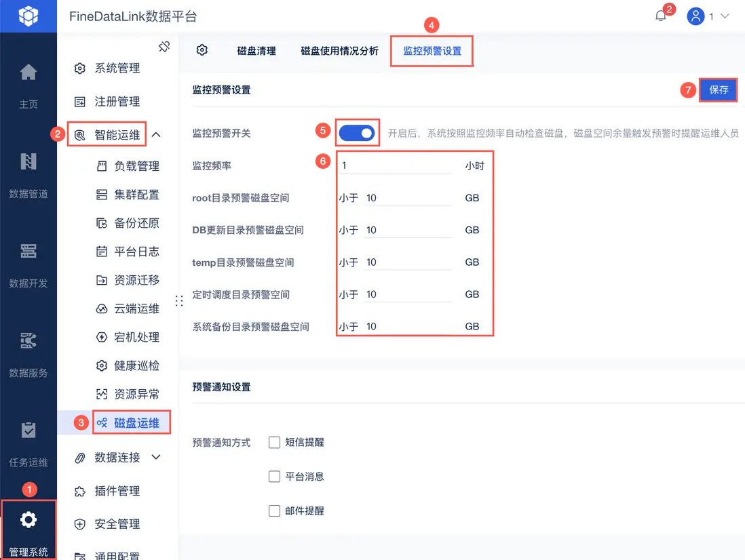Viewport: 745px width, 560px height.
Task: Open the 资源异常 submenu link
Action: click(x=136, y=394)
